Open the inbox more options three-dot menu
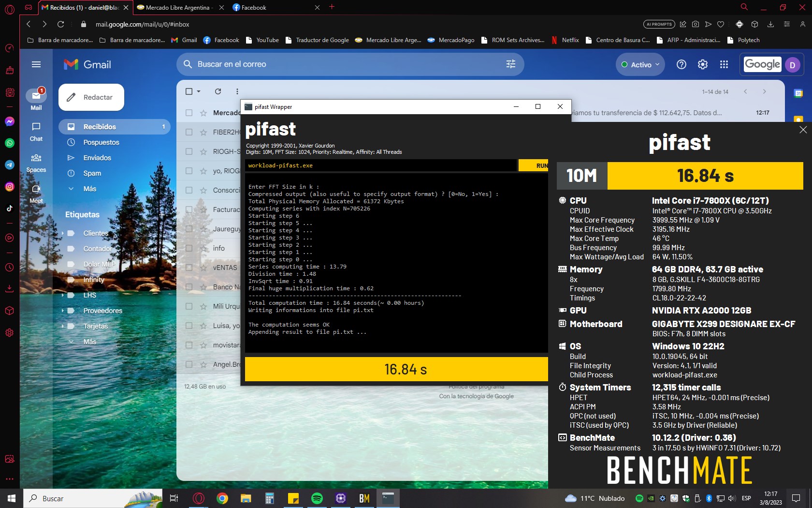812x508 pixels. pyautogui.click(x=237, y=91)
